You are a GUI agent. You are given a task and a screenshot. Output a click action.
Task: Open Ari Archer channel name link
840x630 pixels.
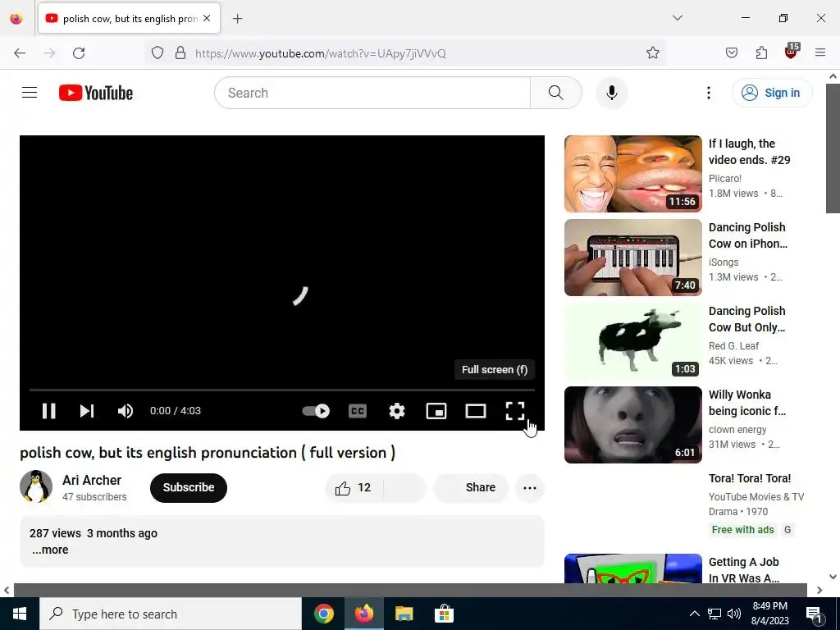(x=92, y=480)
